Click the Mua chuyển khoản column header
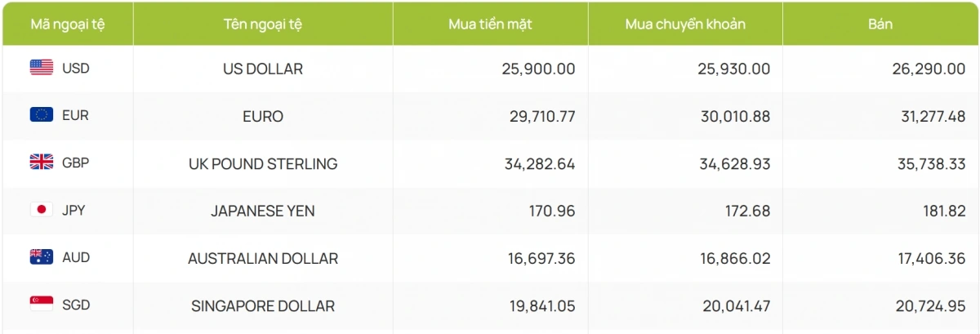This screenshot has width=980, height=334. (x=685, y=24)
